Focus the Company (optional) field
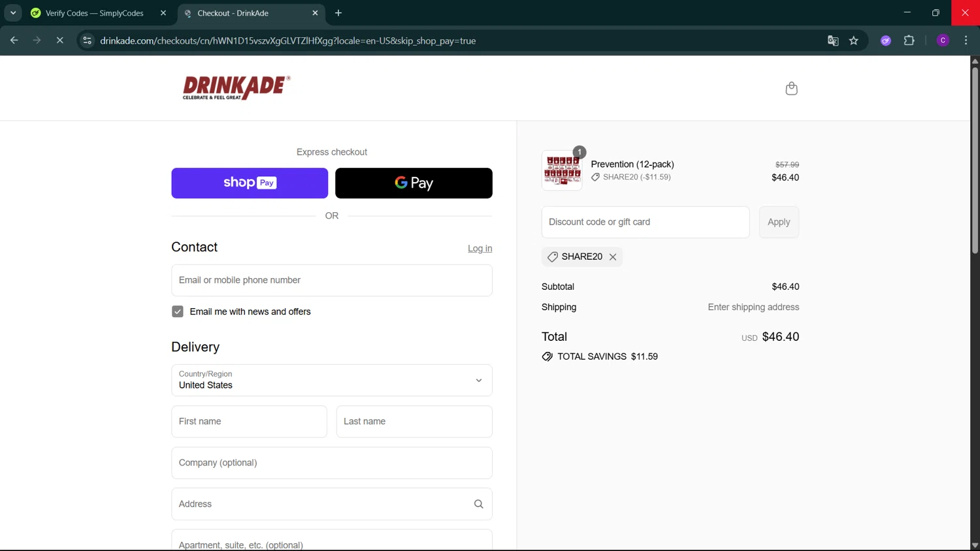Image resolution: width=980 pixels, height=551 pixels. 332,463
